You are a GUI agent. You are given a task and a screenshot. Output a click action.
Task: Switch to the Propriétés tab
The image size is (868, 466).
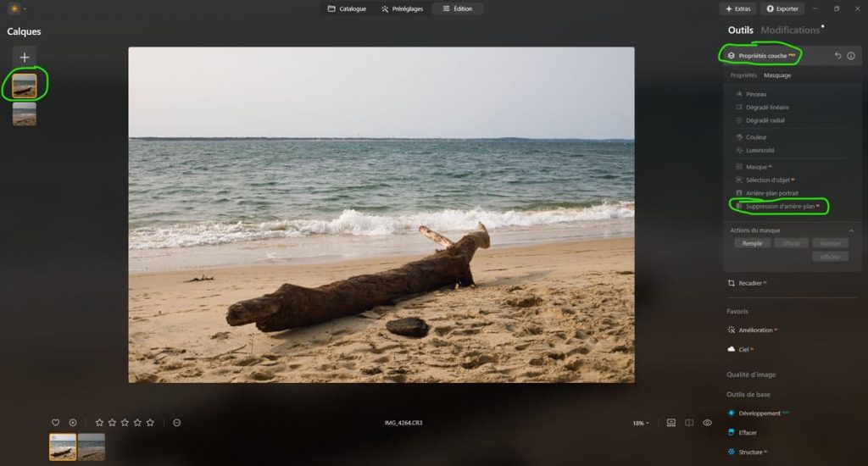(743, 75)
